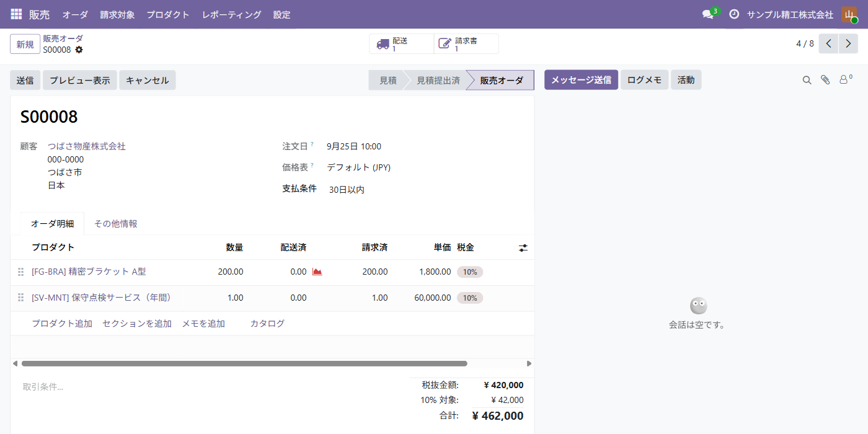
Task: Click the total ¥ 462,000 value
Action: pyautogui.click(x=498, y=416)
